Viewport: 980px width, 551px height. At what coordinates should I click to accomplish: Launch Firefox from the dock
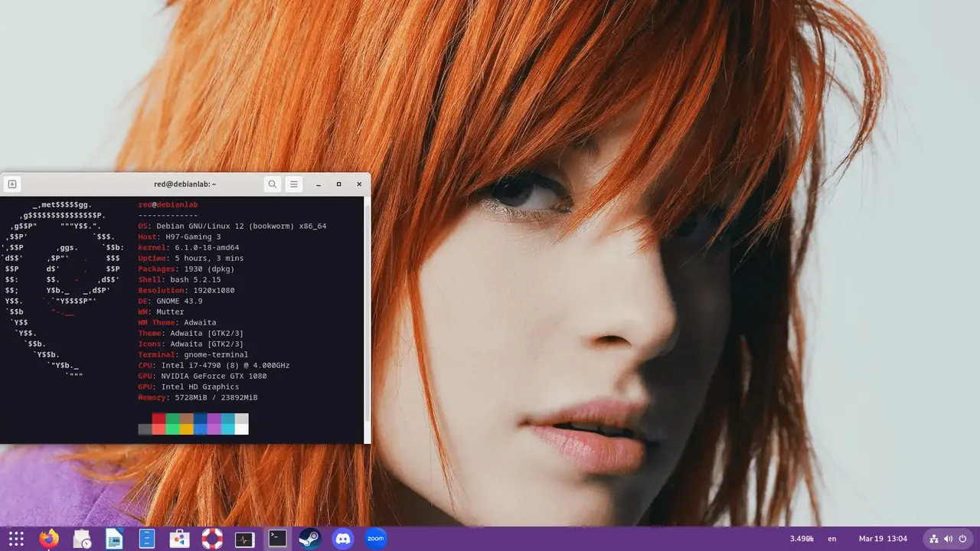pos(49,539)
